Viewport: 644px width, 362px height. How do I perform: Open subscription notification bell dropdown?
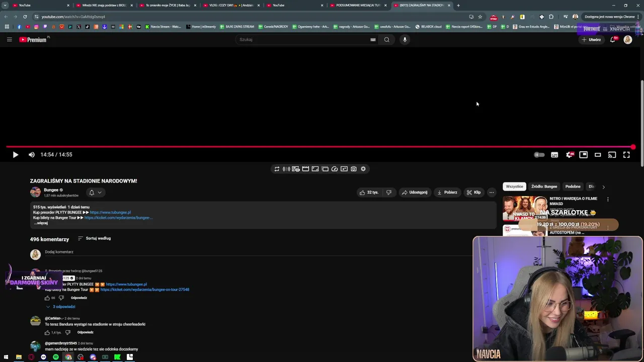tap(95, 193)
